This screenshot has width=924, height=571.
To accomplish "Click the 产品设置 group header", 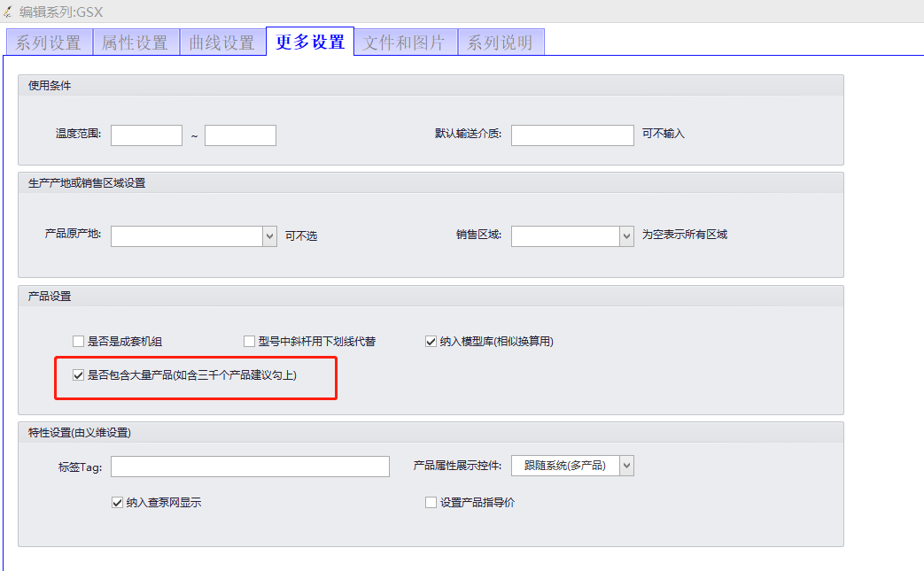I will (431, 296).
